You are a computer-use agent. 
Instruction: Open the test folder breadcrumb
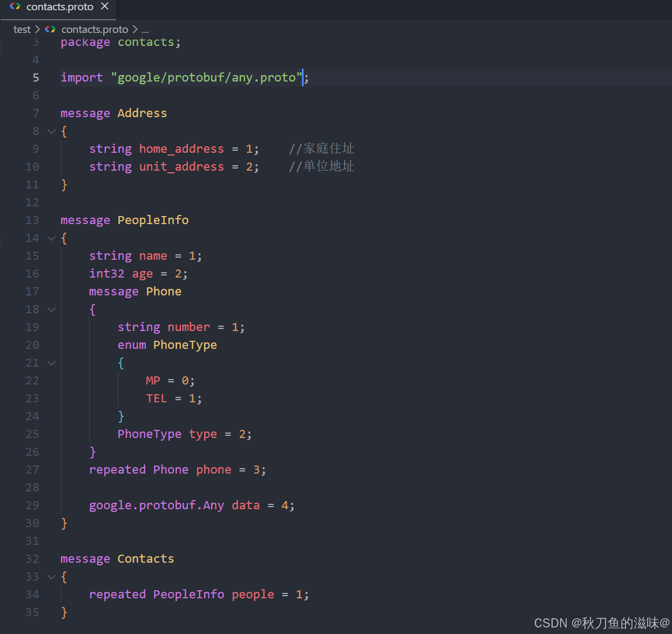[x=22, y=29]
